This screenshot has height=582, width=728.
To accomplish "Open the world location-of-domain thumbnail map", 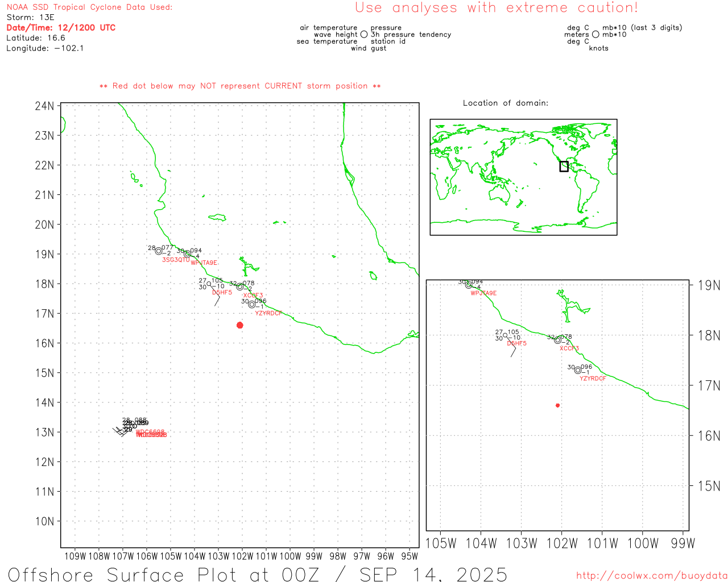I will click(523, 177).
